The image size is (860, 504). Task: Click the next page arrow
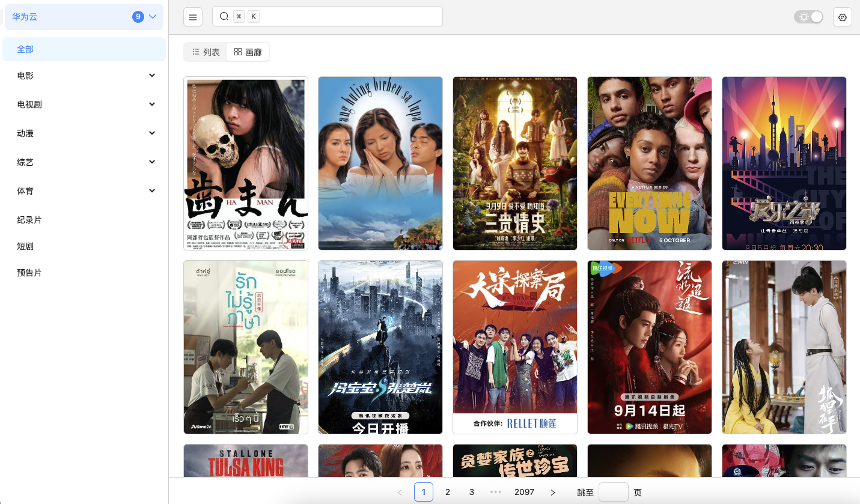tap(553, 492)
